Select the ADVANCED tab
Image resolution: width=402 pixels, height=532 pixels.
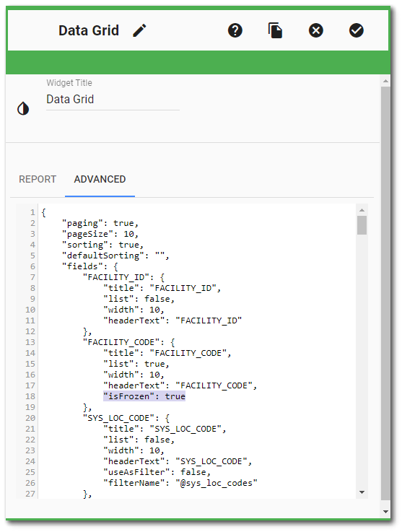pyautogui.click(x=100, y=179)
